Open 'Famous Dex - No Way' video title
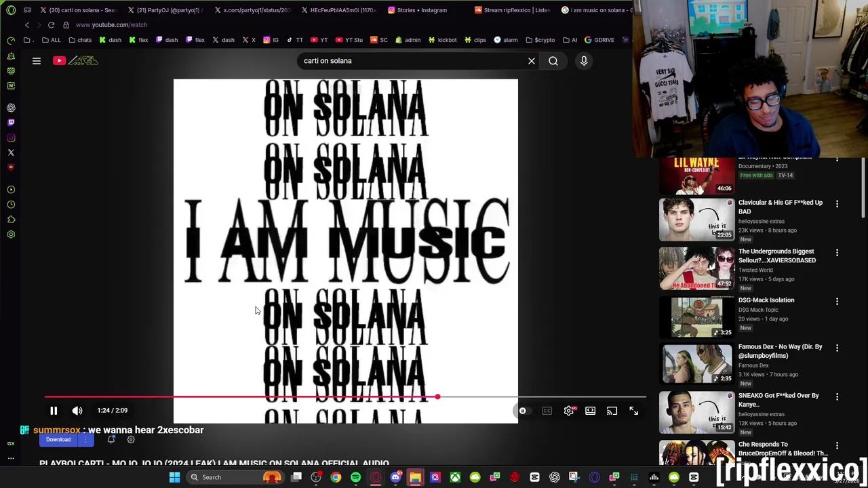 780,351
